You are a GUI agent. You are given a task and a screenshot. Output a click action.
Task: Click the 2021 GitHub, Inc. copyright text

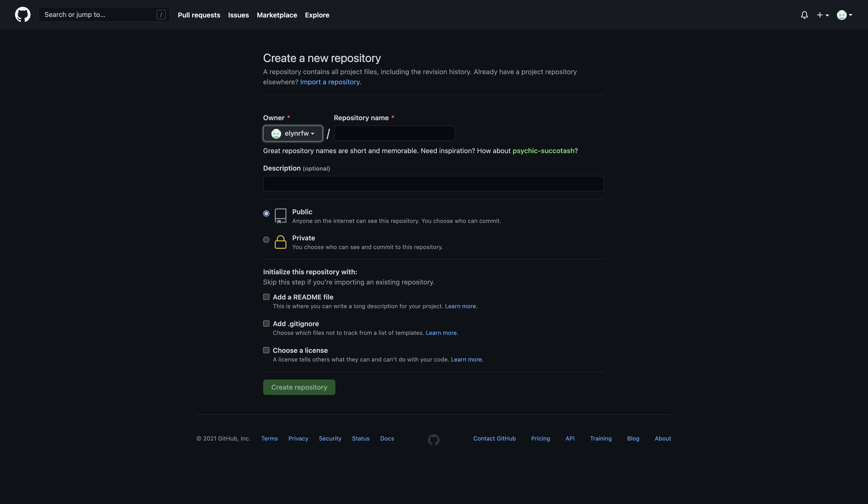pyautogui.click(x=223, y=439)
